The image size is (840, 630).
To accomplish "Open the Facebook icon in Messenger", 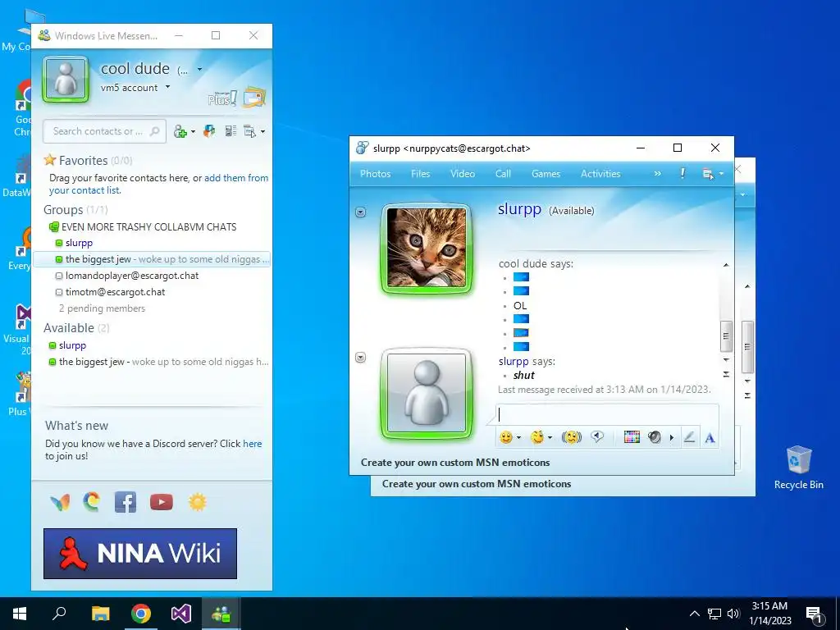I will 126,502.
